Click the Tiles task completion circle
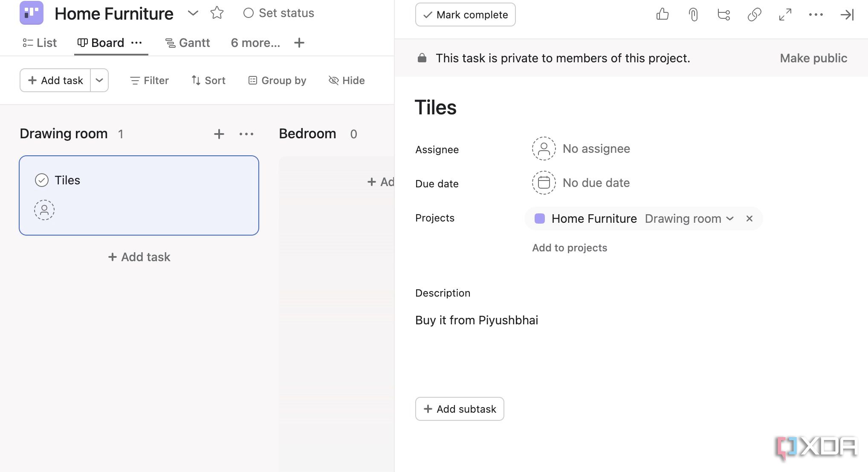The image size is (868, 472). pyautogui.click(x=42, y=180)
